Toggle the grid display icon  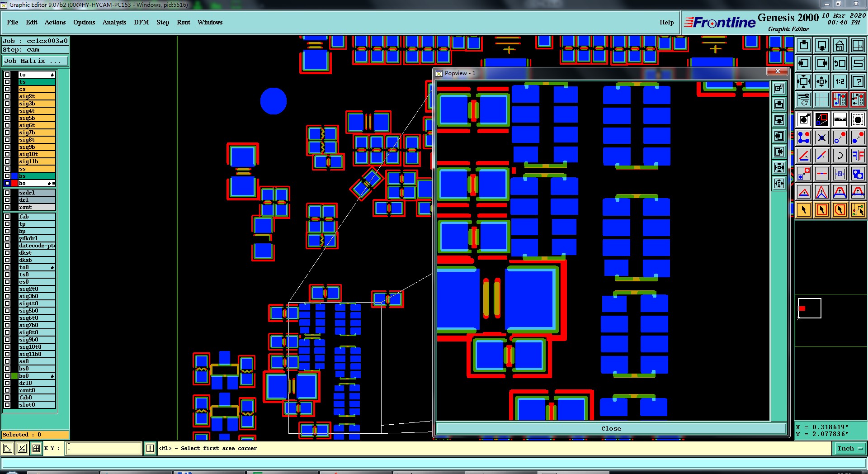(x=821, y=100)
